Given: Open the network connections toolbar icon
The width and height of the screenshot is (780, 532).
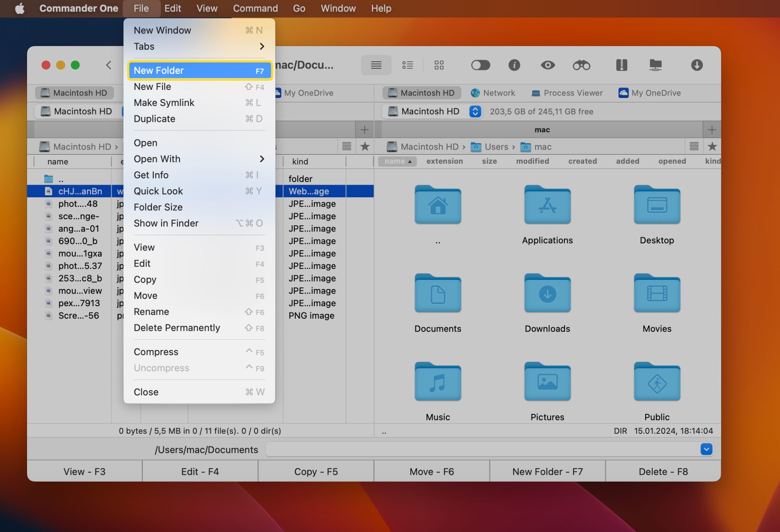Looking at the screenshot, I should tap(656, 65).
